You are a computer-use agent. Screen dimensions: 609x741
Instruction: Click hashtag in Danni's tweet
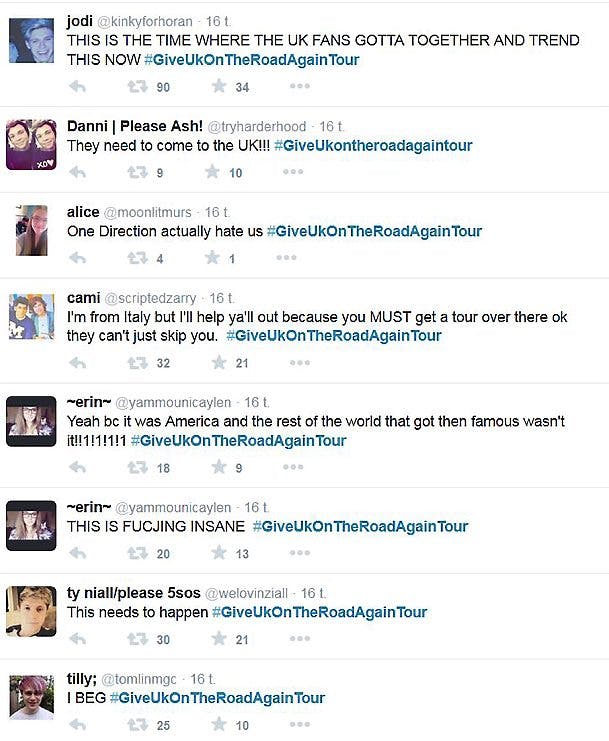[373, 145]
